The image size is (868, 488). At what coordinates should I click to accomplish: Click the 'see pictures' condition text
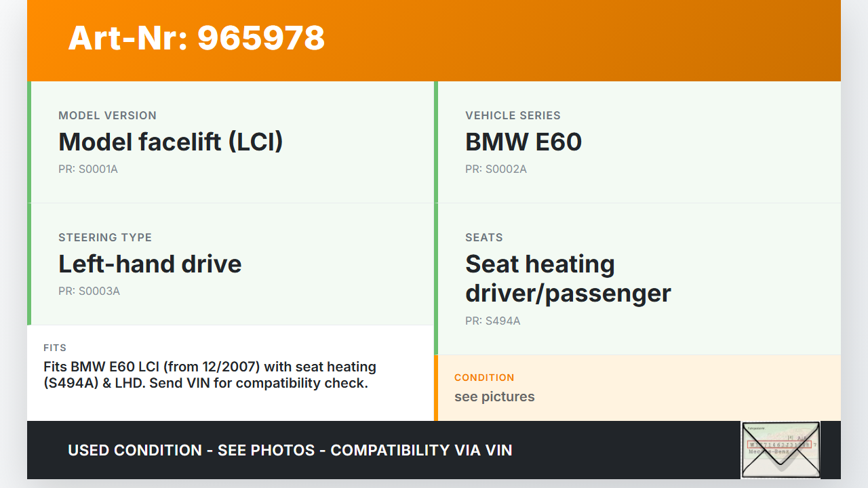(x=494, y=396)
